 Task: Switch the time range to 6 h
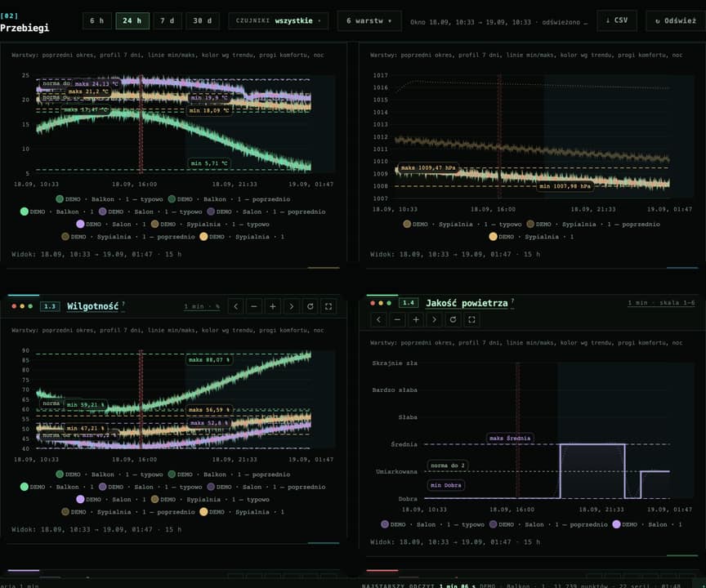click(x=96, y=20)
